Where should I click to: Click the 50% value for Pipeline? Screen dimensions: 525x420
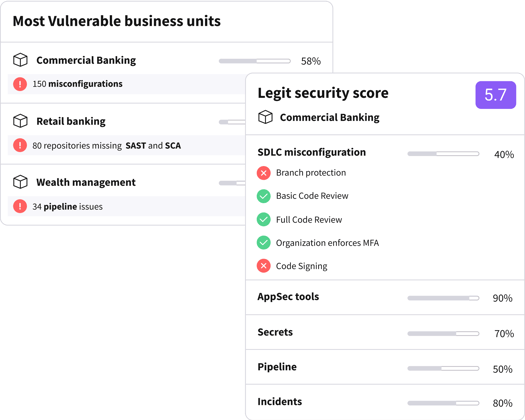click(502, 369)
